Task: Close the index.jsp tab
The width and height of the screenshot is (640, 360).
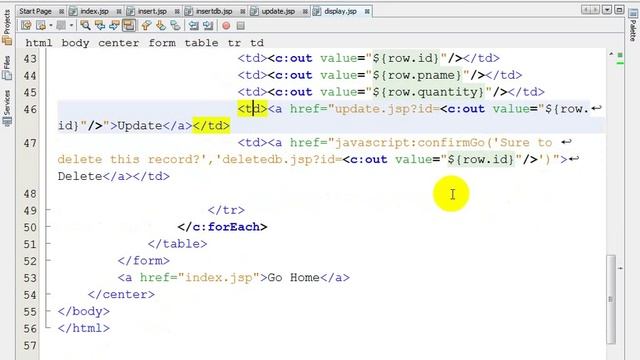Action: (x=119, y=11)
